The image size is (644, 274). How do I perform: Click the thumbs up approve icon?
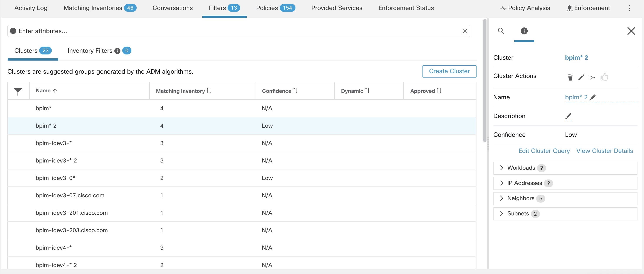tap(604, 77)
